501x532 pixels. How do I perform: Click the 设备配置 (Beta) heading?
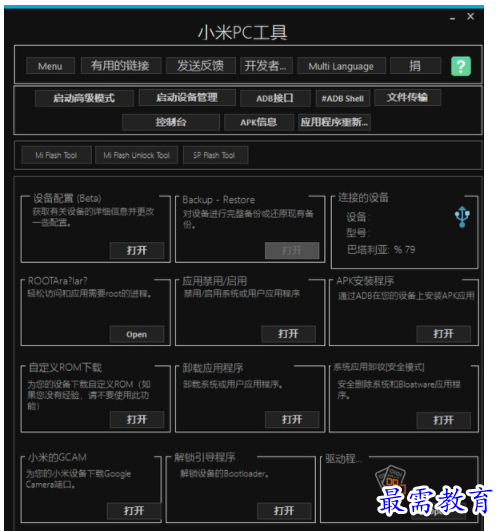[x=67, y=198]
